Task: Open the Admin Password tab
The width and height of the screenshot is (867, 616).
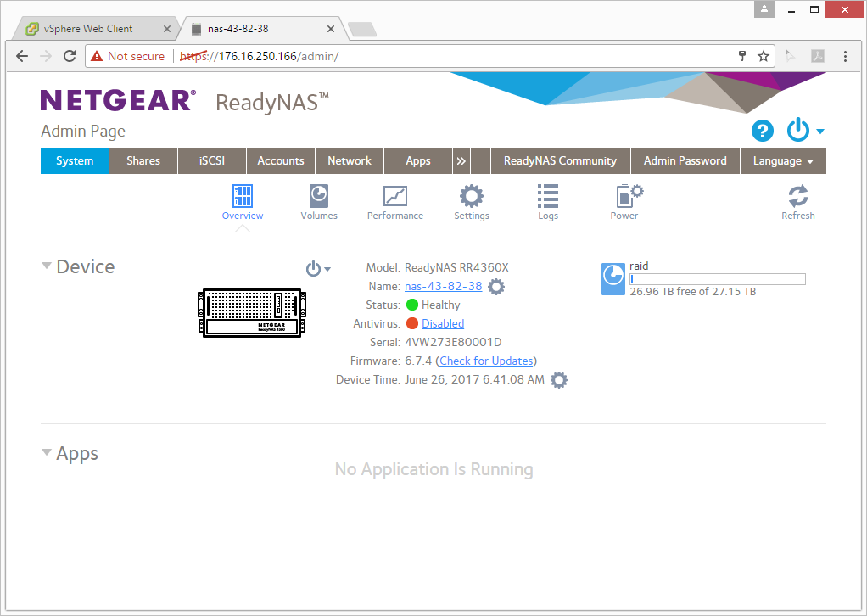Action: [x=685, y=161]
